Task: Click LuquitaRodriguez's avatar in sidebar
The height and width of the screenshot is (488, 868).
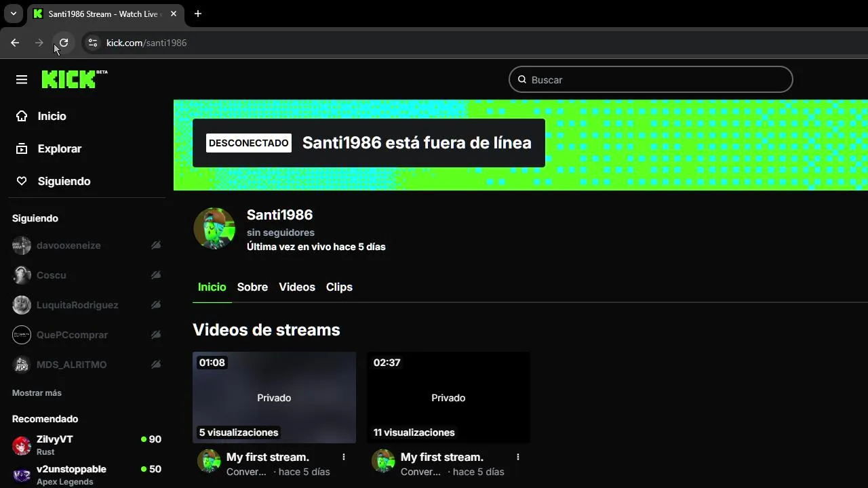Action: (x=22, y=305)
